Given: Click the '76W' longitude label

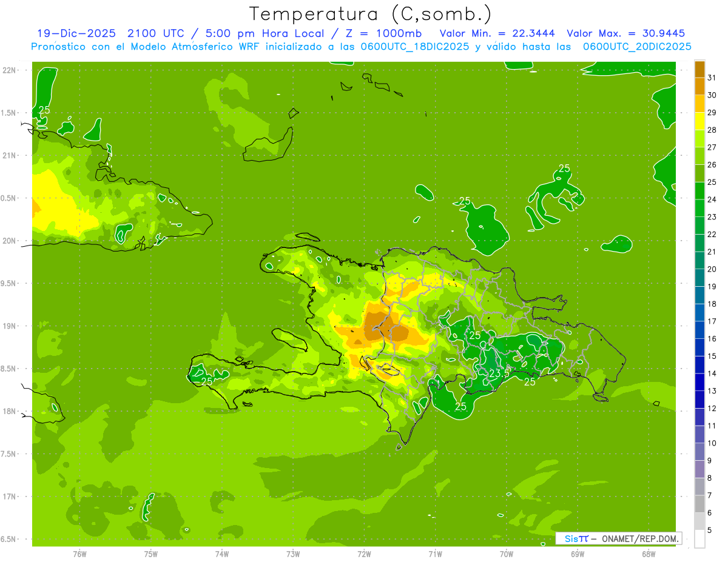Looking at the screenshot, I should [x=79, y=554].
